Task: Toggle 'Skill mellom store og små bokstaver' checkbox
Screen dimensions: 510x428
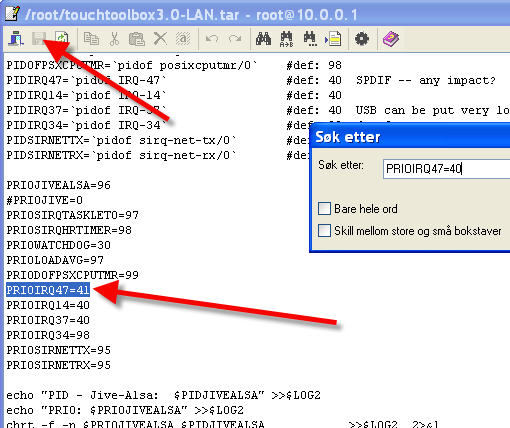Action: point(324,230)
